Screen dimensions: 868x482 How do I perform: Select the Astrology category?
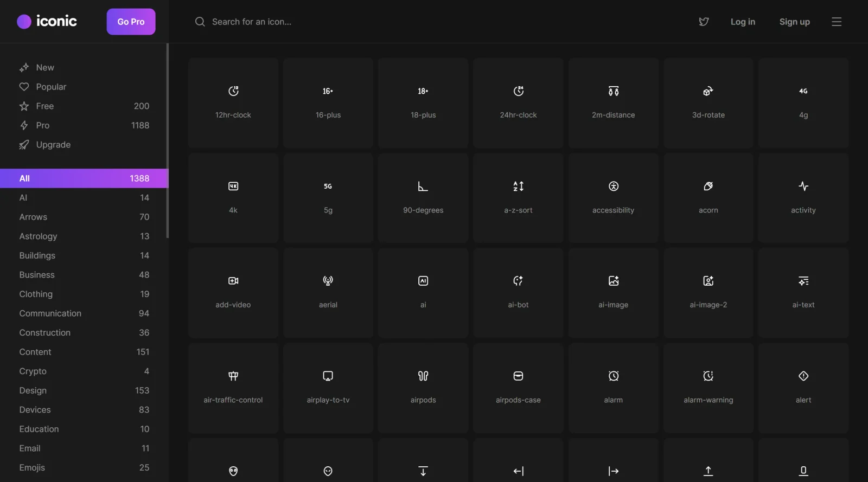coord(84,236)
